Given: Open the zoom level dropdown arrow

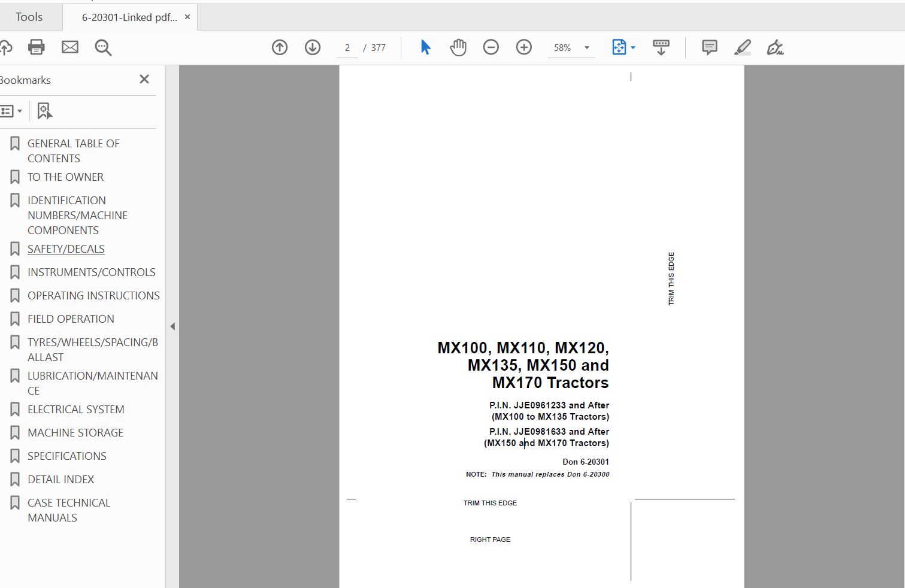Looking at the screenshot, I should tap(587, 48).
